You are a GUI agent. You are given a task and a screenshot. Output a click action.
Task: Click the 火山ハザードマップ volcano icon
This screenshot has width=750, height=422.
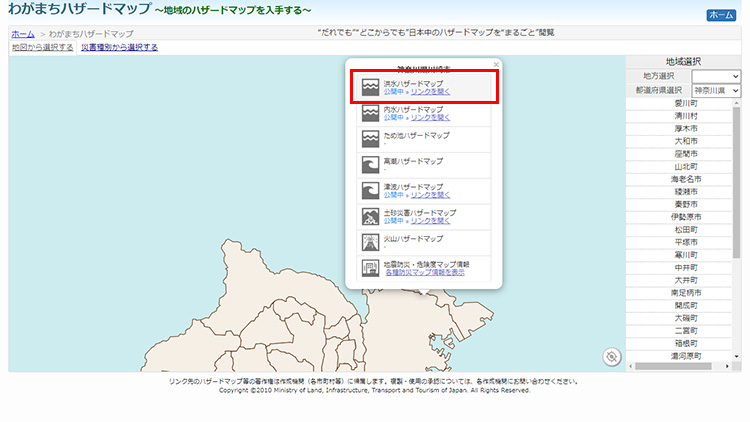(x=370, y=243)
